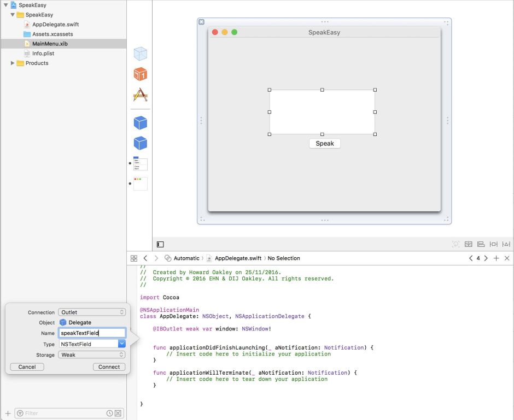The height and width of the screenshot is (420, 514).
Task: Cancel the outlet connection popup
Action: click(26, 366)
